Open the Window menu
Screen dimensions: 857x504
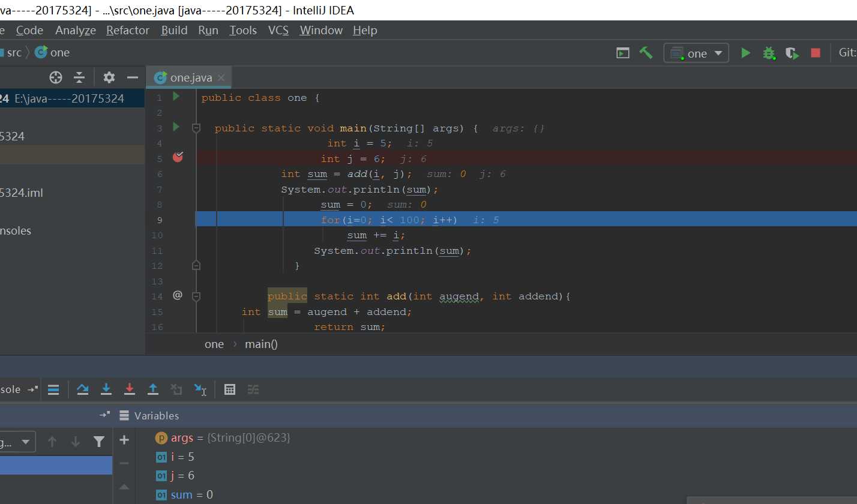click(321, 30)
